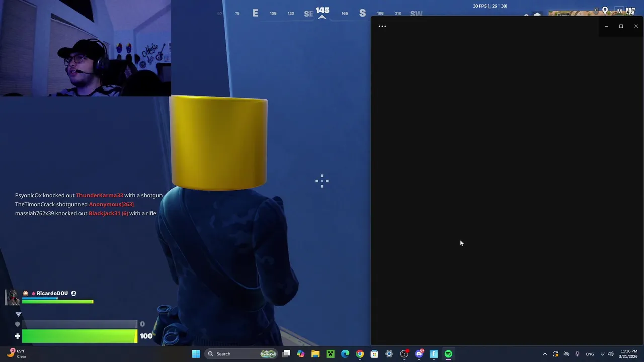This screenshot has width=644, height=362.
Task: Click the shield bar showing 0
Action: tap(79, 324)
